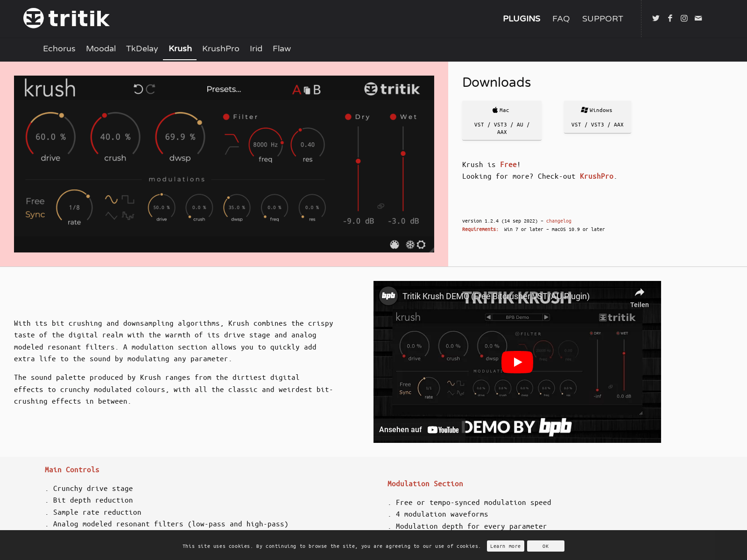Click the Dry level slider handle
Screen dimensions: 747x560
click(358, 161)
